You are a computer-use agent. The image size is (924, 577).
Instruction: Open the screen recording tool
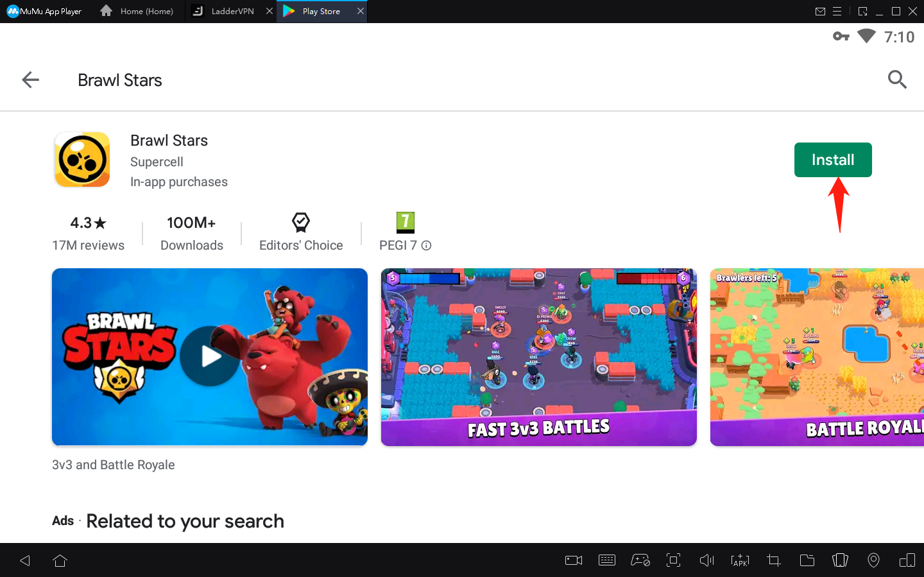tap(573, 560)
